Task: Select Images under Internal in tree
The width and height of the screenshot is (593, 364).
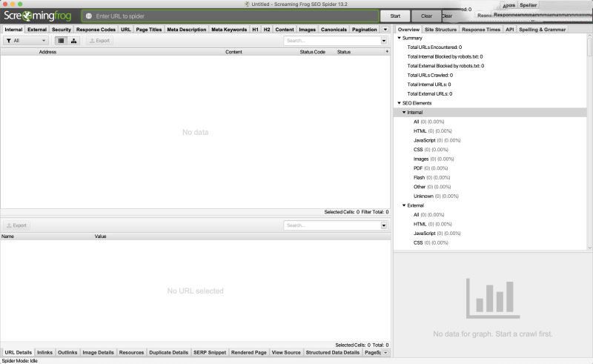Action: pos(434,159)
